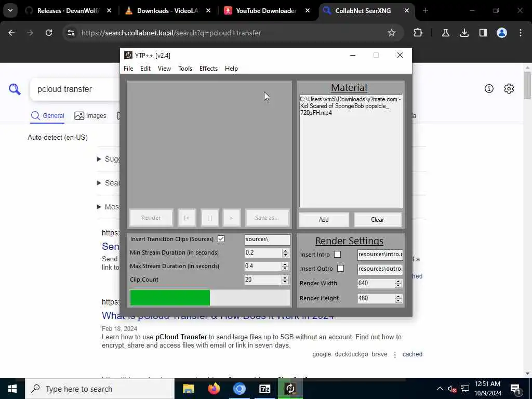Viewport: 532px width, 399px height.
Task: Open the browser three-dot menu
Action: (521, 33)
